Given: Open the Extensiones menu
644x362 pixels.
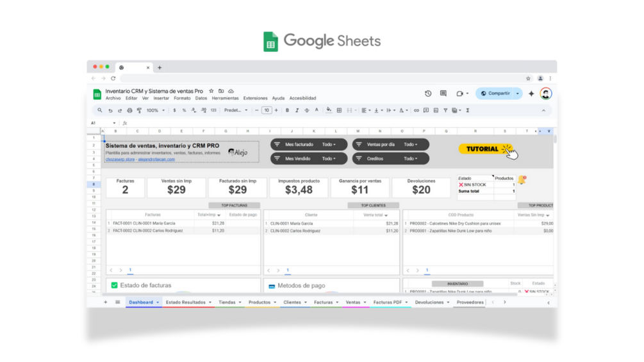Looking at the screenshot, I should pyautogui.click(x=255, y=99).
